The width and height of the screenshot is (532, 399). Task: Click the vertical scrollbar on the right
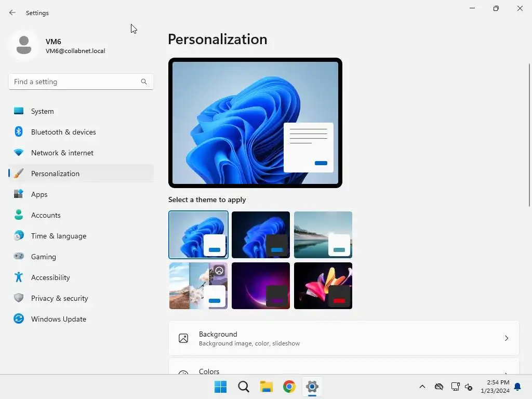click(529, 135)
